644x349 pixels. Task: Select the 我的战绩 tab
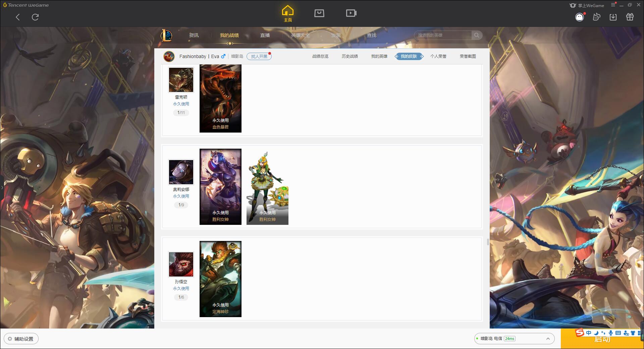(x=229, y=35)
